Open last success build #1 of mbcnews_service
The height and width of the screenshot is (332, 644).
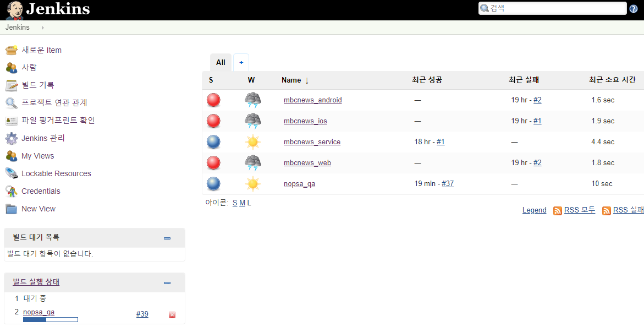pyautogui.click(x=441, y=142)
